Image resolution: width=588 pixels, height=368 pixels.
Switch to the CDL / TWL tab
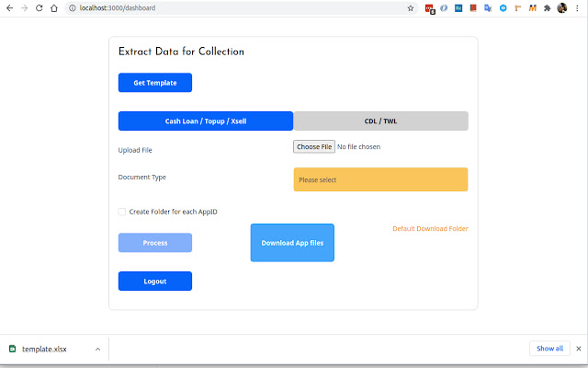point(380,121)
